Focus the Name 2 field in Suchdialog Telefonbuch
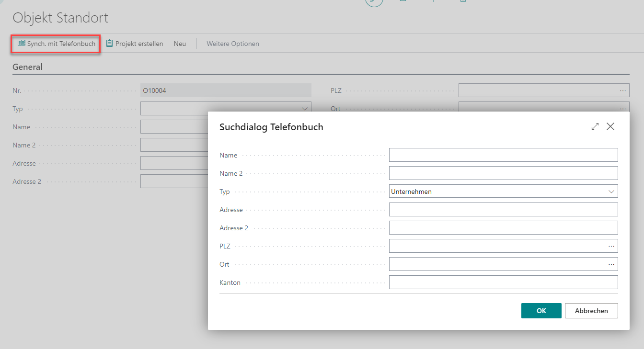This screenshot has width=644, height=349. point(504,173)
